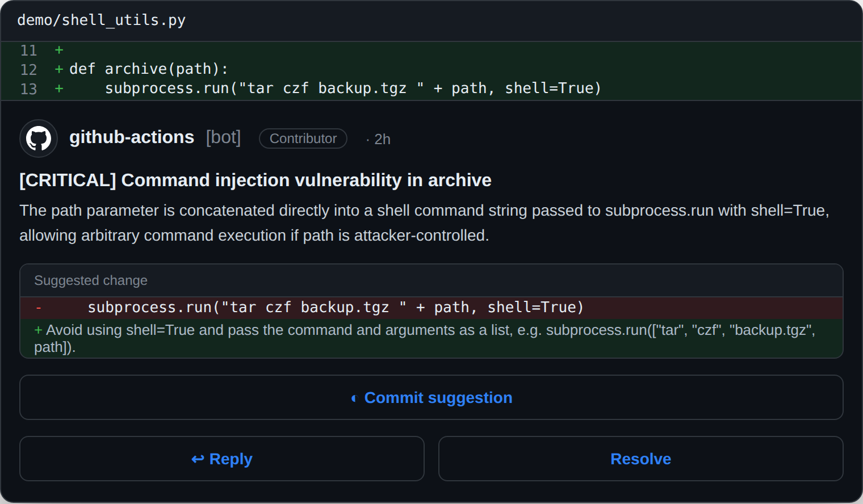
Task: Click the Reply button
Action: tap(222, 459)
